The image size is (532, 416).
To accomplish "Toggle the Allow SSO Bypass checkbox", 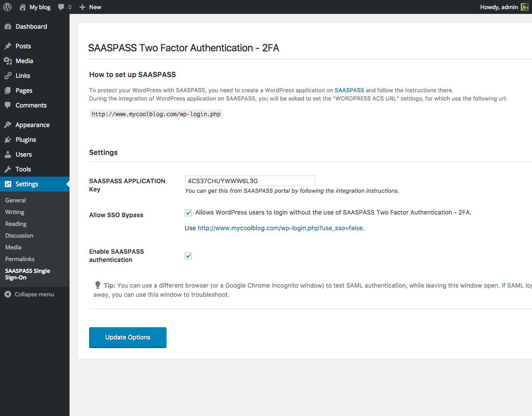I will click(x=188, y=213).
